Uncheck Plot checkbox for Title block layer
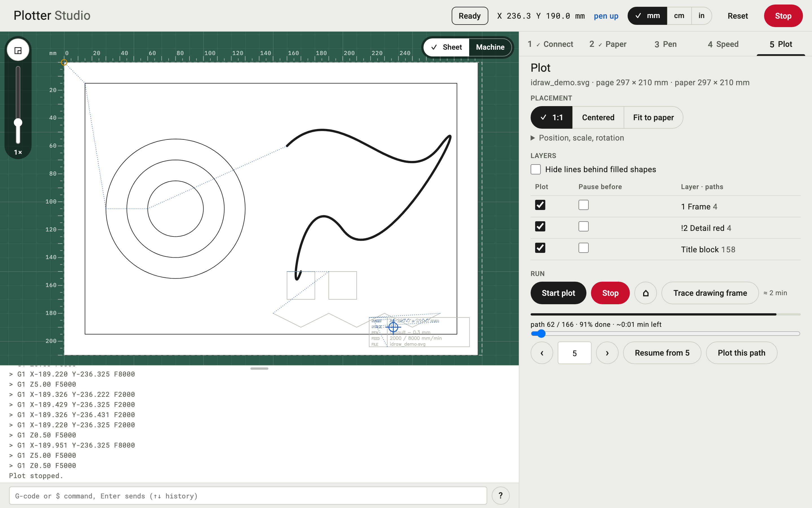This screenshot has height=508, width=812. 540,248
